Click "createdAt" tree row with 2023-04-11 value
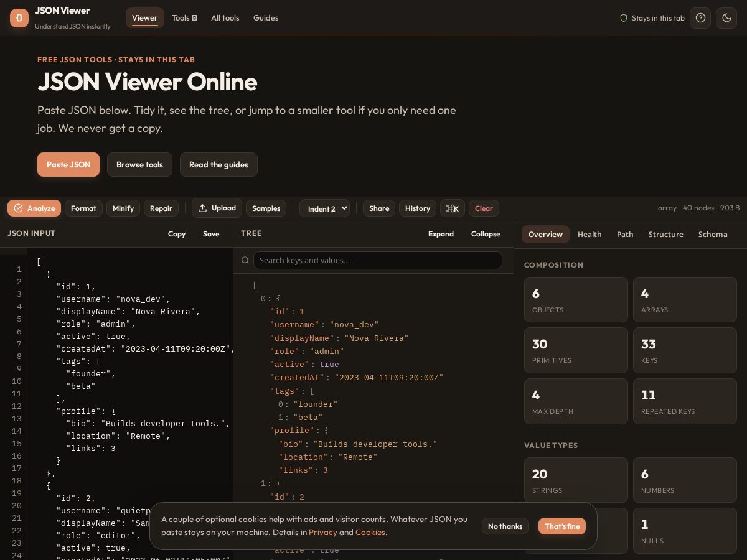Screen dimensions: 747x560 [x=357, y=377]
